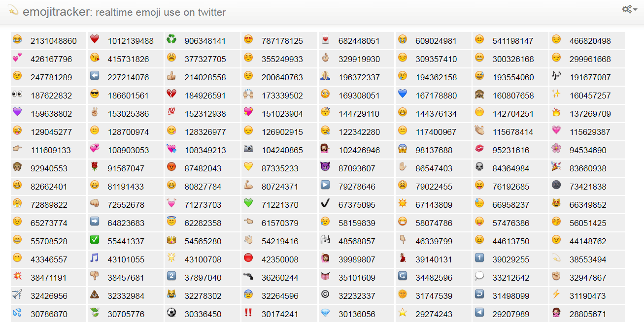The width and height of the screenshot is (644, 322).
Task: Click the hundred points emoji
Action: [x=171, y=113]
